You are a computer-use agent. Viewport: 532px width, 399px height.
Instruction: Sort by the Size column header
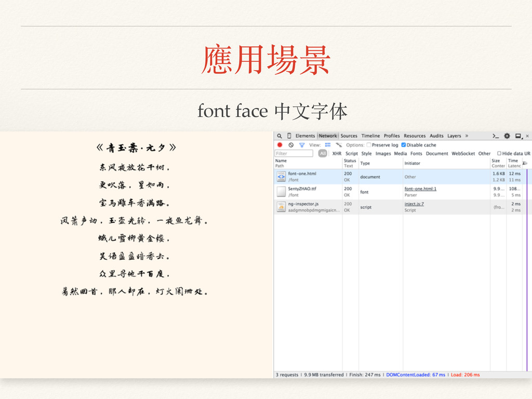point(498,163)
